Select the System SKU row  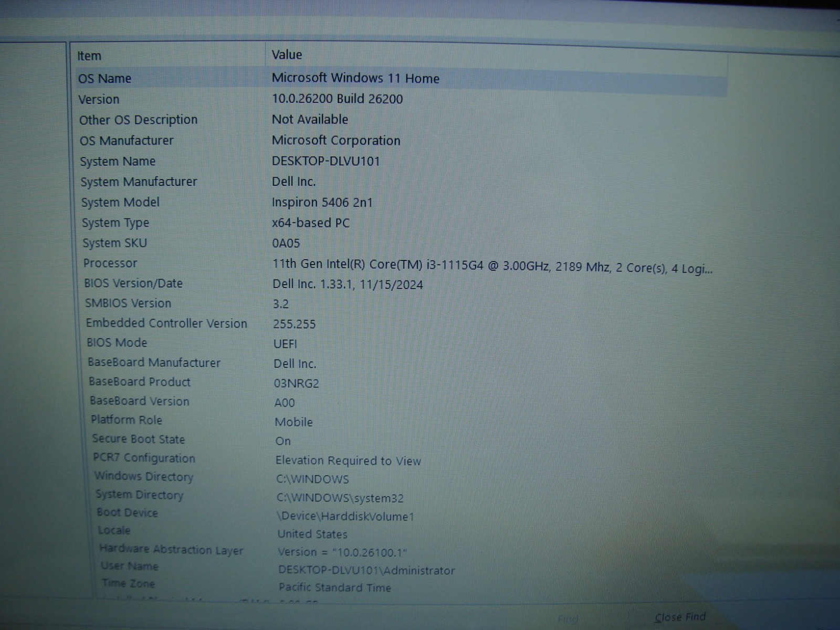[x=114, y=243]
